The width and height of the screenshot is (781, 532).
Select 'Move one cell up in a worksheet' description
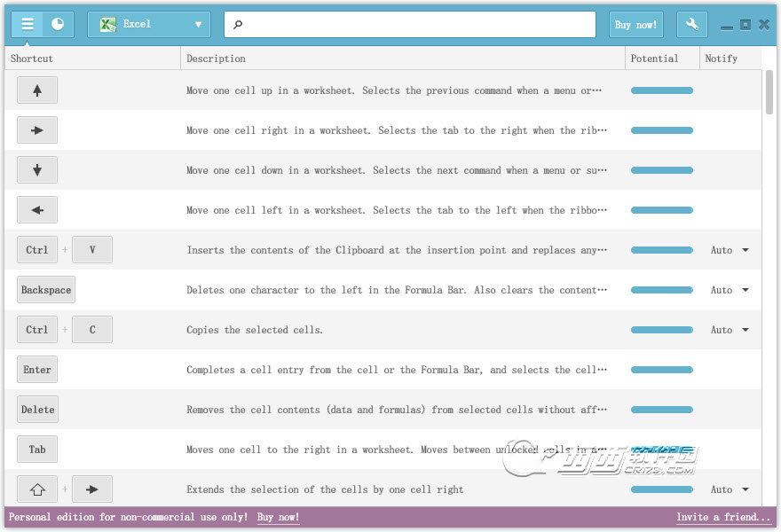[394, 90]
